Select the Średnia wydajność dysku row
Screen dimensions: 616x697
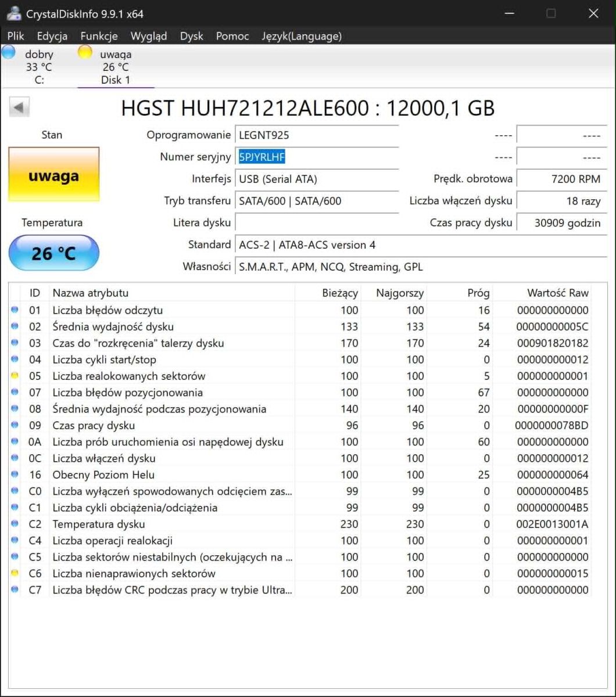[x=300, y=326]
